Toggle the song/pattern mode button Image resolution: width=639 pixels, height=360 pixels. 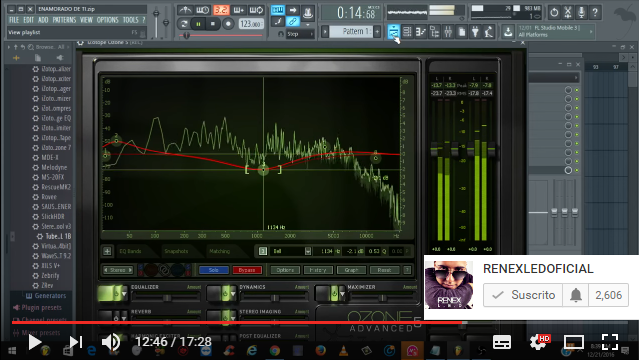[184, 24]
